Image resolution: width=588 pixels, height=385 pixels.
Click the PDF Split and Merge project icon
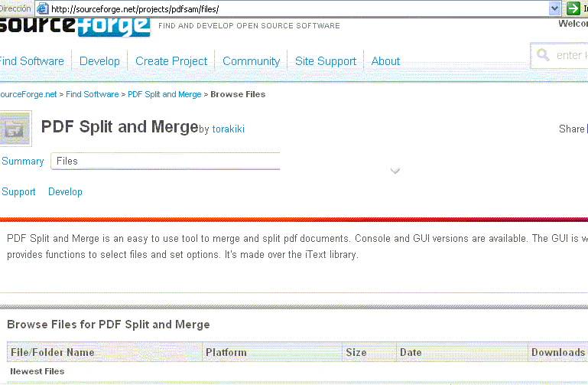tap(15, 129)
